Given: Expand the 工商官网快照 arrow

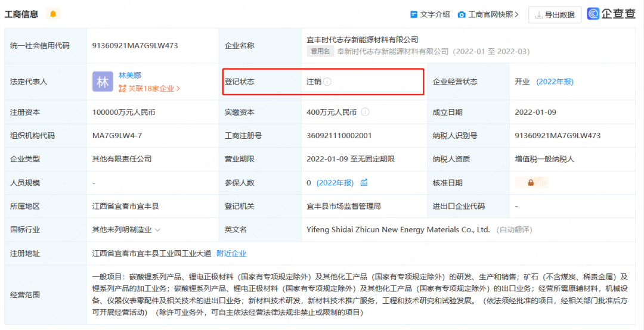Looking at the screenshot, I should click(x=517, y=15).
